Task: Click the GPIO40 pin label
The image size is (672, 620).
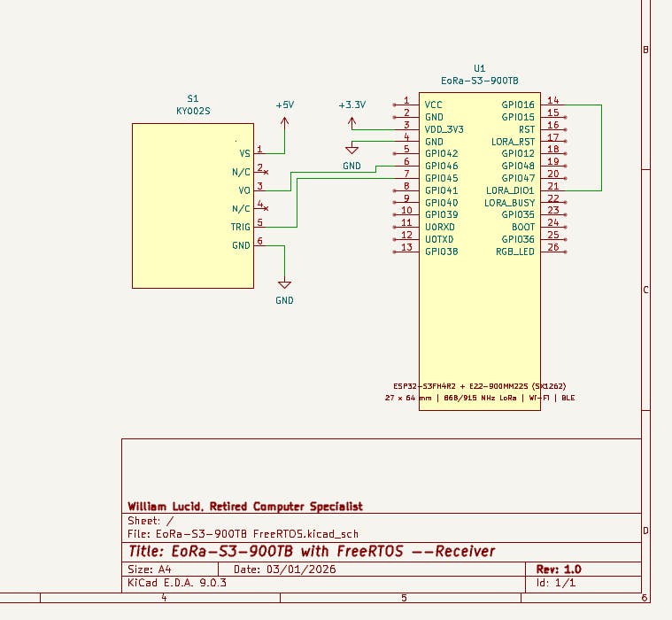Action: (442, 202)
